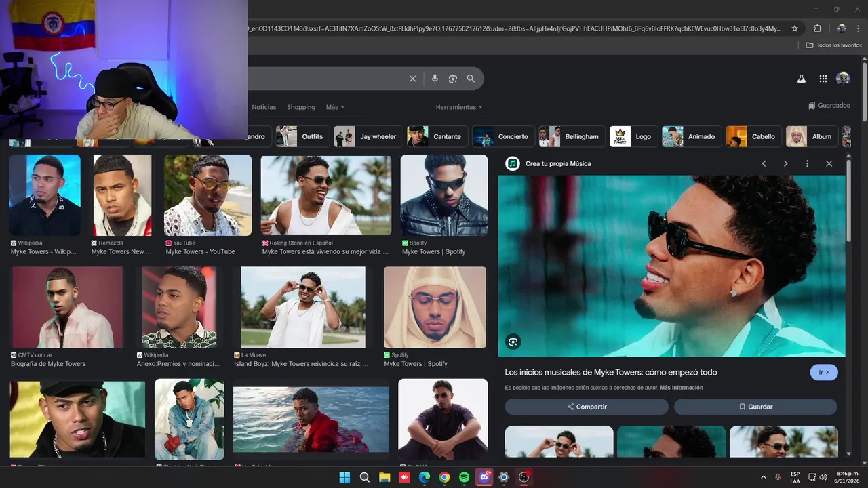Click the Compartir share button
Image resolution: width=868 pixels, height=488 pixels.
[x=587, y=407]
